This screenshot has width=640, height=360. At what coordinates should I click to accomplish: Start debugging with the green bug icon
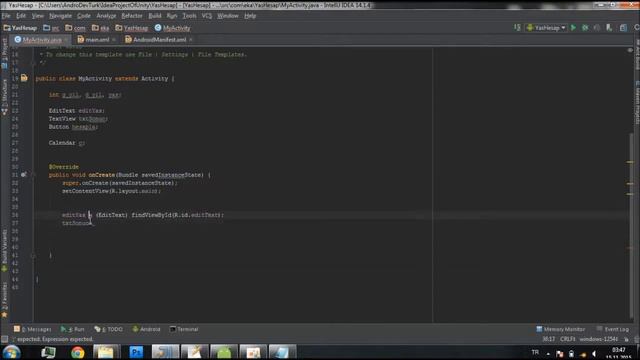coord(585,28)
